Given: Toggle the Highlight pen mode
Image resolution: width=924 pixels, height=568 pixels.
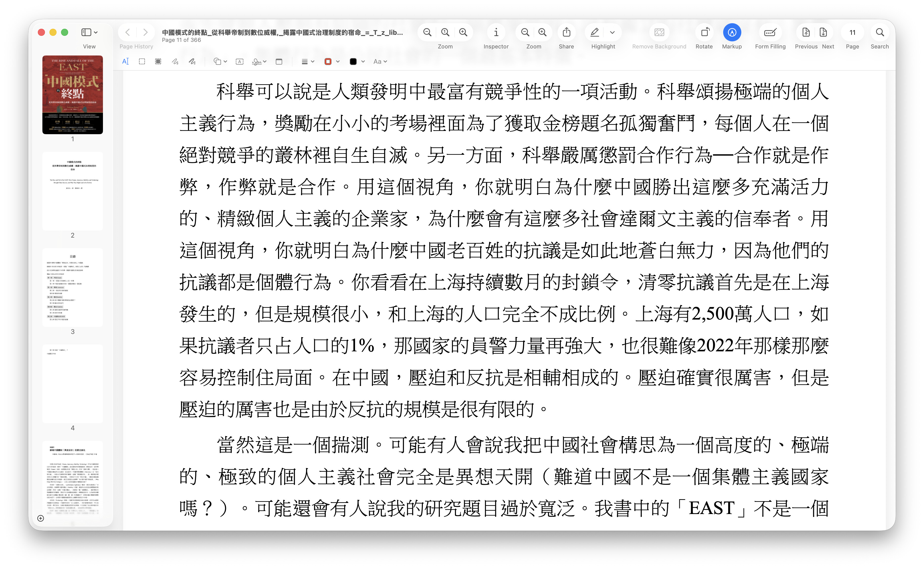Looking at the screenshot, I should point(594,33).
